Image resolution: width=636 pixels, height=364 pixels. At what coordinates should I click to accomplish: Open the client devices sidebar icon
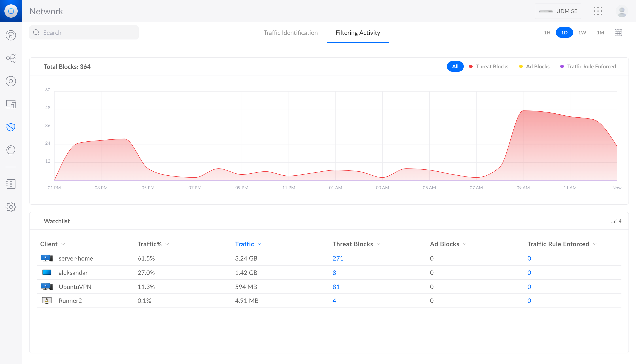(11, 104)
